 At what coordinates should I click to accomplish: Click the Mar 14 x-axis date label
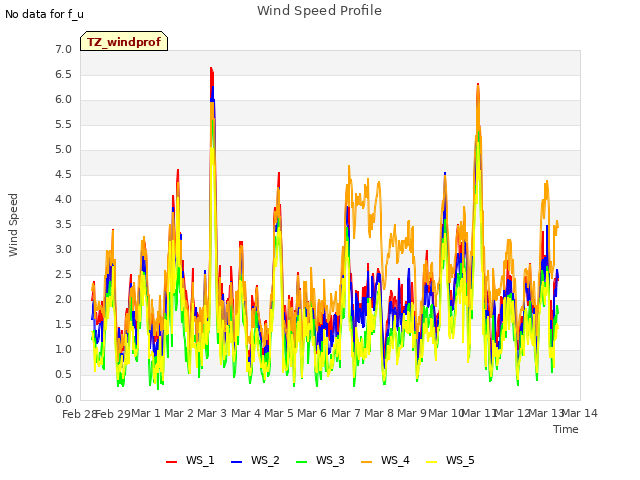[x=580, y=413]
